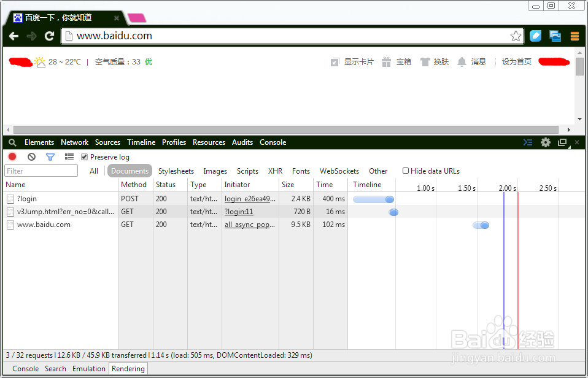
Task: Open the all_async_pop initiator link
Action: point(250,225)
